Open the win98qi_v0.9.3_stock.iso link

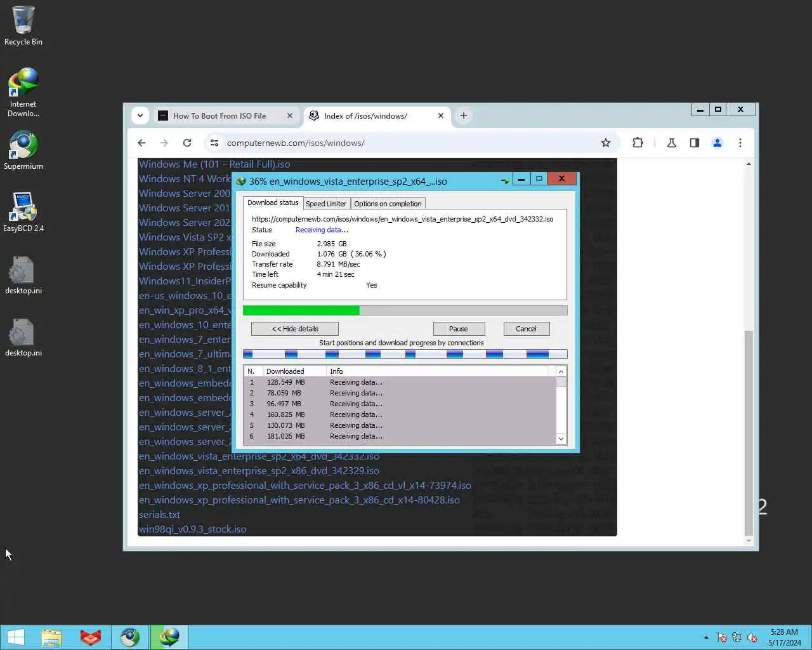click(192, 529)
